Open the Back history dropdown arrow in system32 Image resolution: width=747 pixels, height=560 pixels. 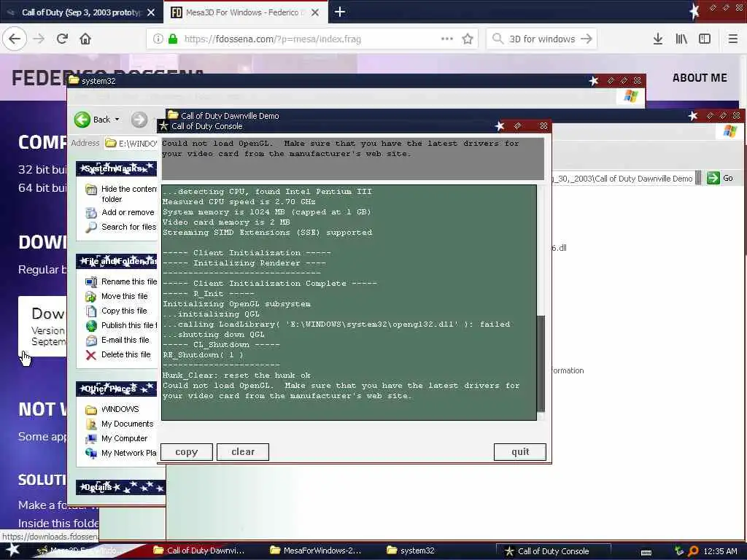[117, 120]
